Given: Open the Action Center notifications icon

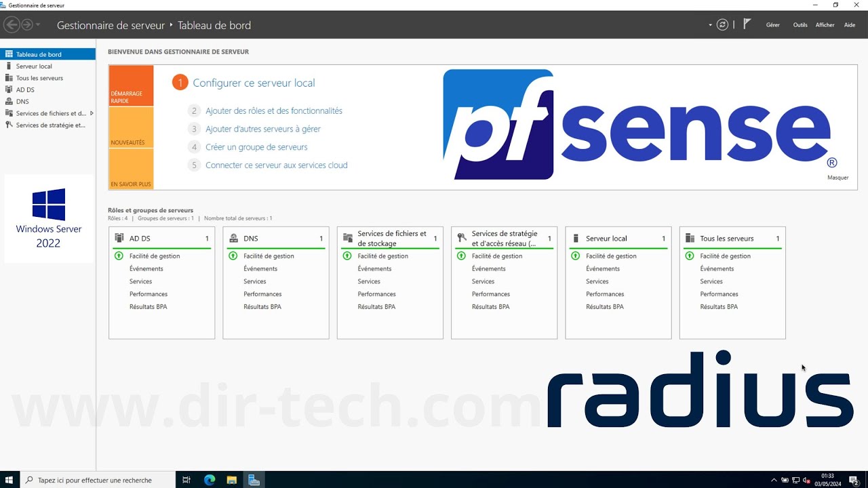Looking at the screenshot, I should click(854, 480).
